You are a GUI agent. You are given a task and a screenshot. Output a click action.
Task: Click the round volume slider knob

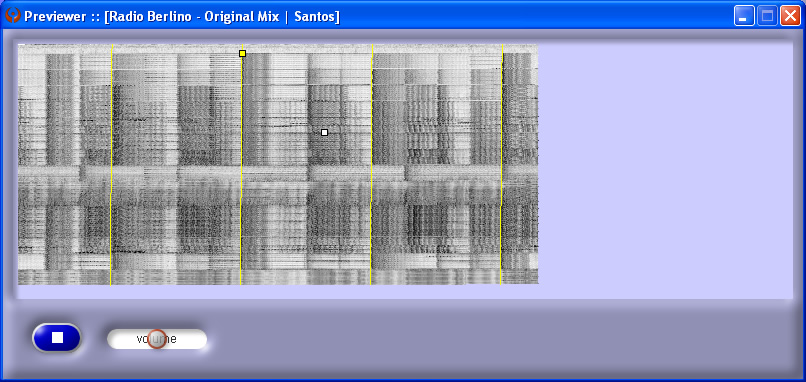point(157,339)
